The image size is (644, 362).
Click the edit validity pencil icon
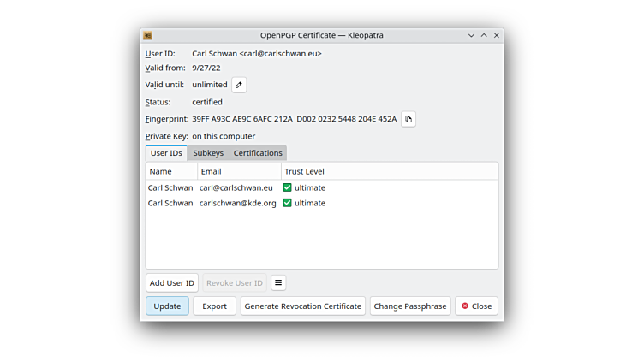(x=239, y=85)
